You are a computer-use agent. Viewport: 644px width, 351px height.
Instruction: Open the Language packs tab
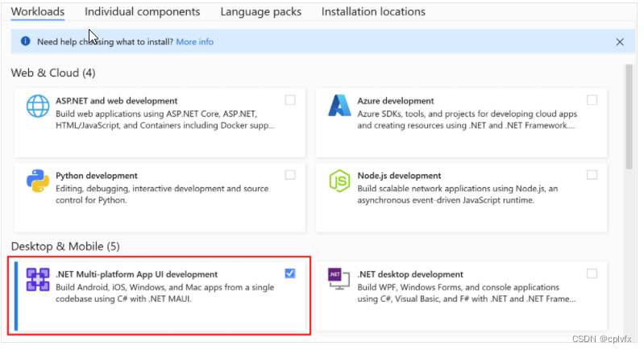point(260,12)
